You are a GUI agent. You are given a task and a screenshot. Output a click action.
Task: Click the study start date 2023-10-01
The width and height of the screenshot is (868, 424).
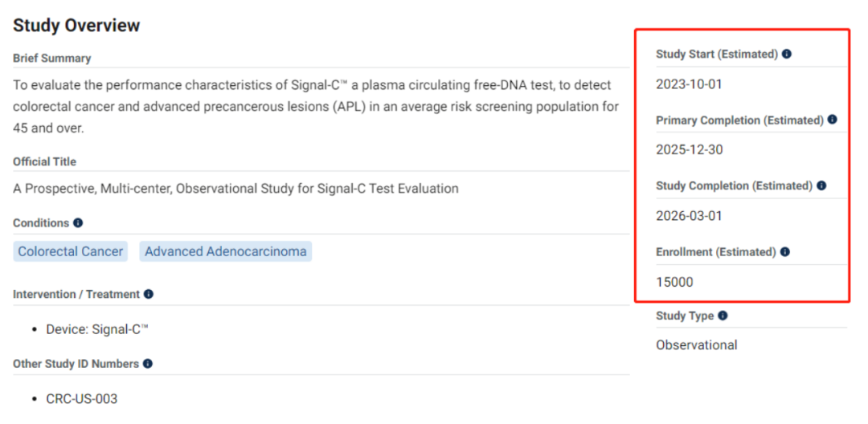point(684,84)
